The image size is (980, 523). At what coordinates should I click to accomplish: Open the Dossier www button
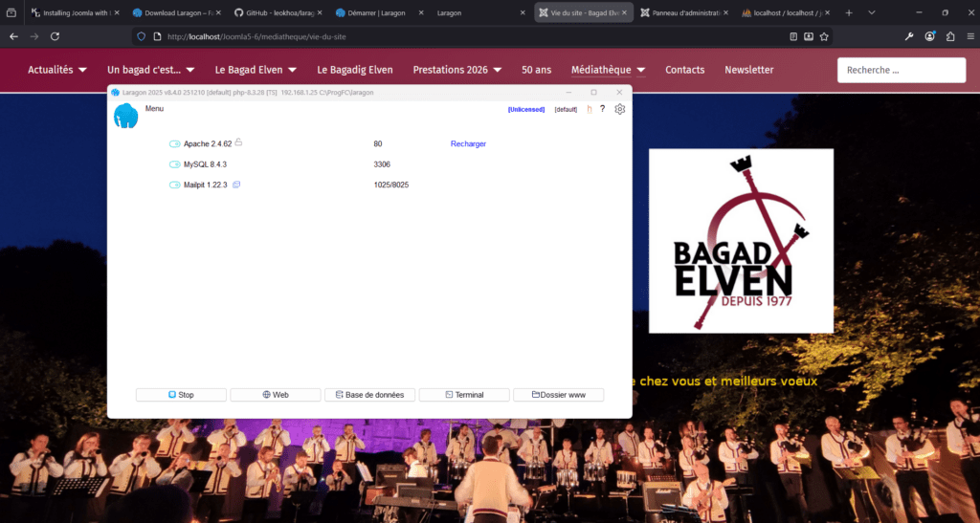point(559,395)
